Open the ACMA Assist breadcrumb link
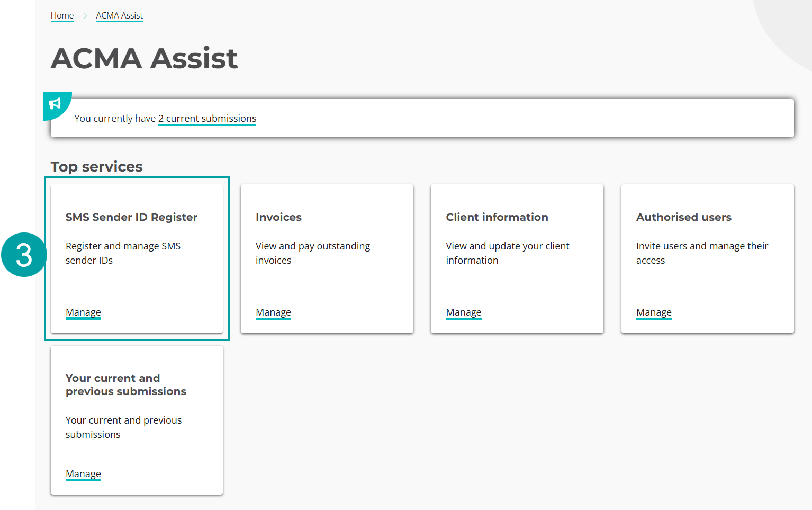Image resolution: width=812 pixels, height=510 pixels. click(x=119, y=16)
